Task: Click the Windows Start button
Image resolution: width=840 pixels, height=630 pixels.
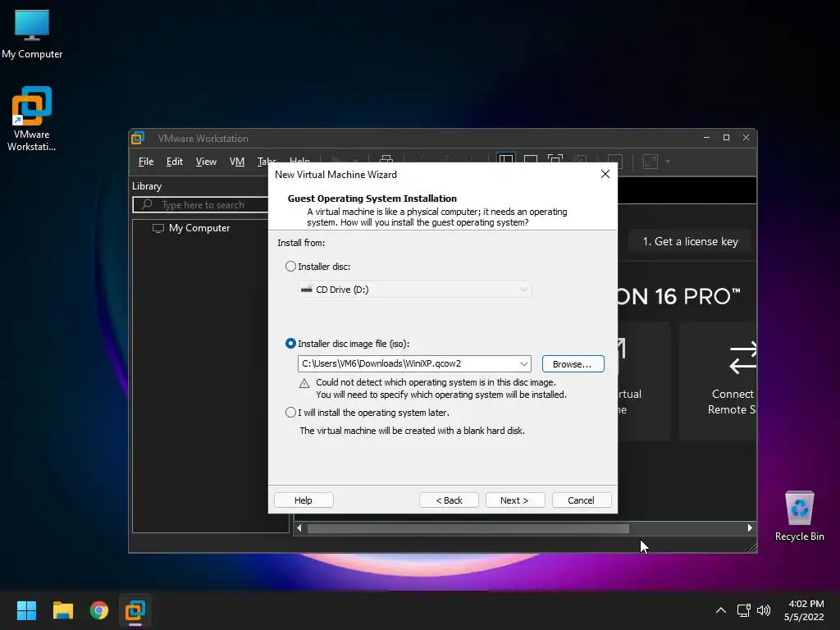Action: (26, 610)
